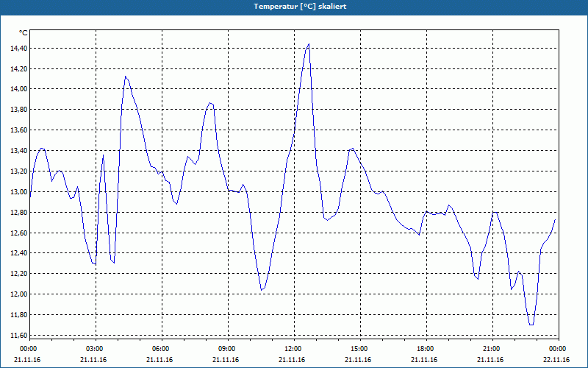This screenshot has height=368, width=588.
Task: Click the °C unit label on y-axis
Action: click(23, 33)
